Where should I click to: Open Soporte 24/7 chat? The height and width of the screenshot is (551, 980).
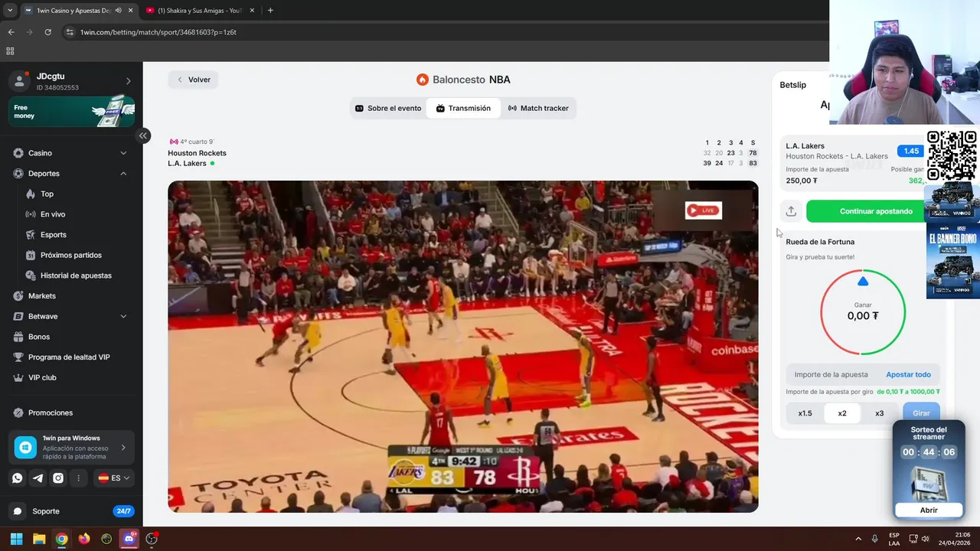tap(71, 511)
